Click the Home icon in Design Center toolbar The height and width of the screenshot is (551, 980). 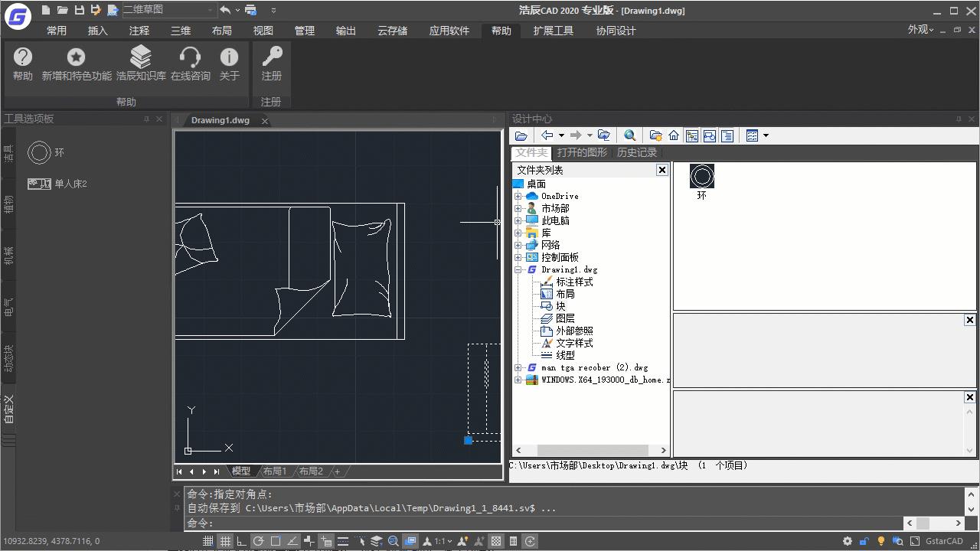[673, 135]
